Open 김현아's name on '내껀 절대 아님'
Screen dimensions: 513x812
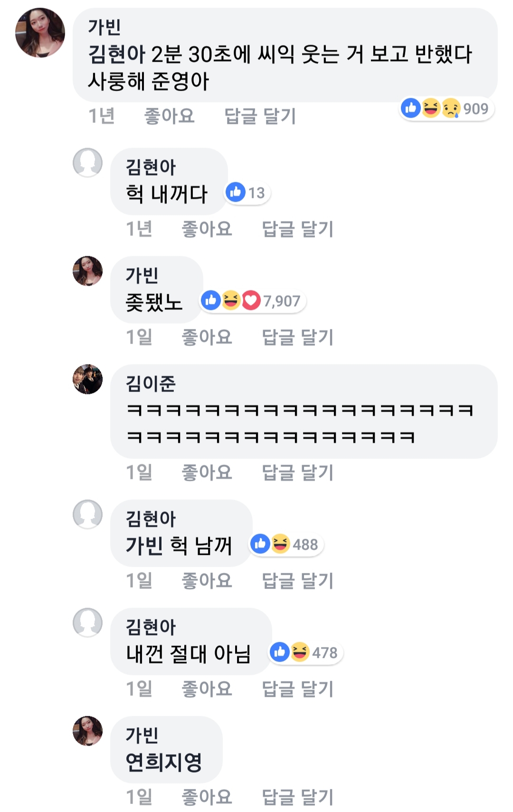pos(151,627)
